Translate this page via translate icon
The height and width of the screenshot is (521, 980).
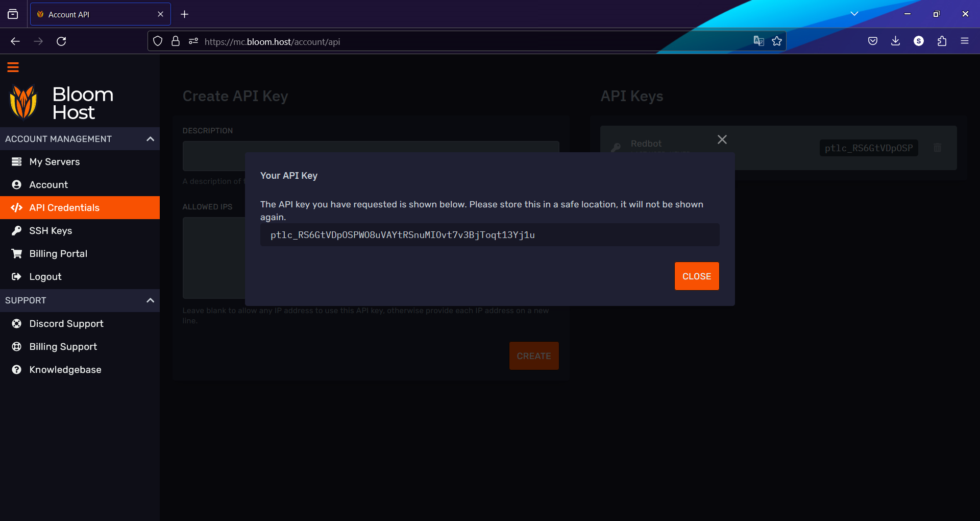click(759, 41)
